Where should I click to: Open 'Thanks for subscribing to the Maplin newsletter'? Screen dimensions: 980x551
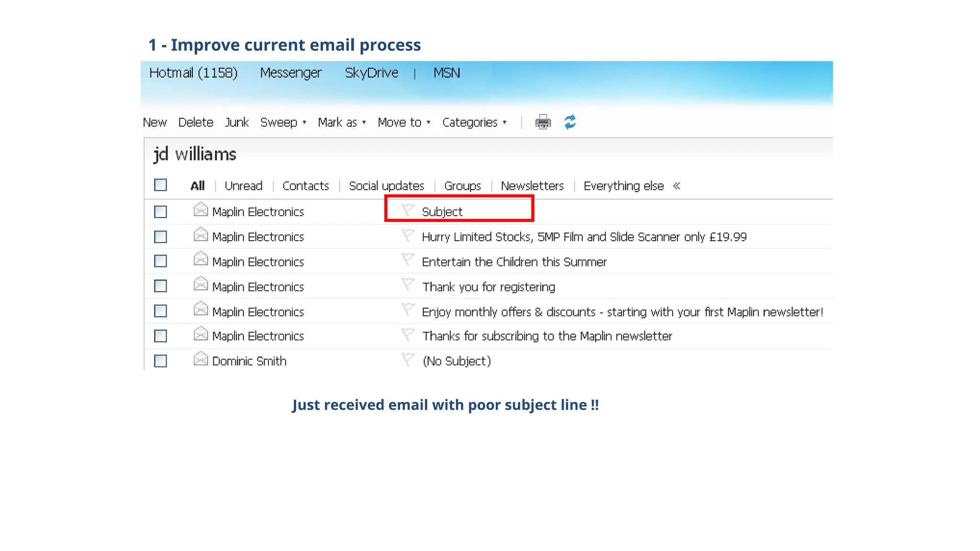point(547,336)
